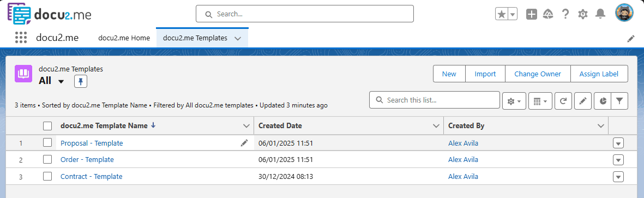Click the Order row 06/01/2025 11:51 cell
644x198 pixels.
[x=286, y=159]
